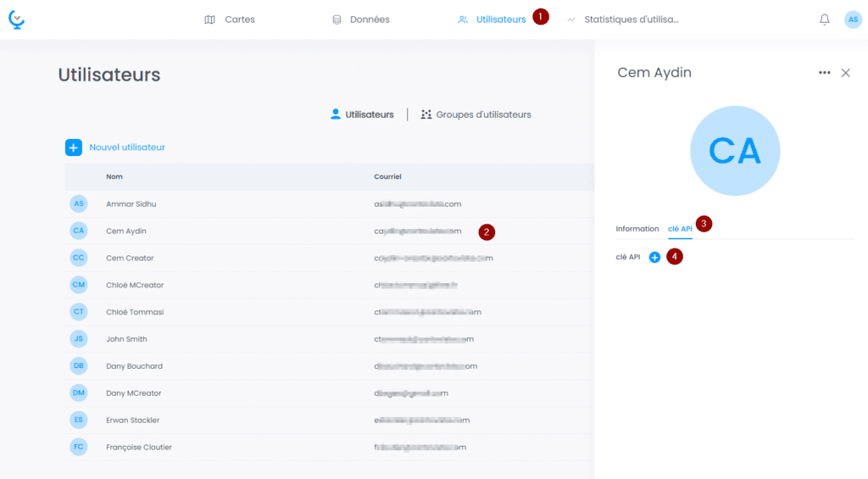Screen dimensions: 868x479
Task: Click the DM avatar for Dany MCreator
Action: pos(79,393)
